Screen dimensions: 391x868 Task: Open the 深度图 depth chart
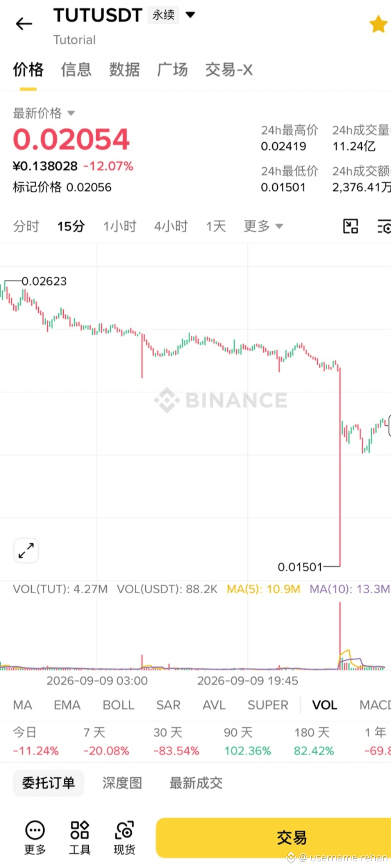pos(122,783)
